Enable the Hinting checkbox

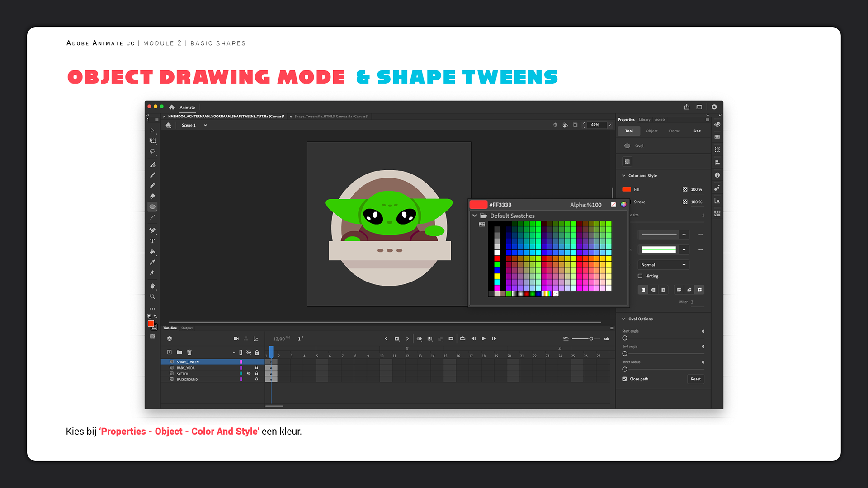640,276
